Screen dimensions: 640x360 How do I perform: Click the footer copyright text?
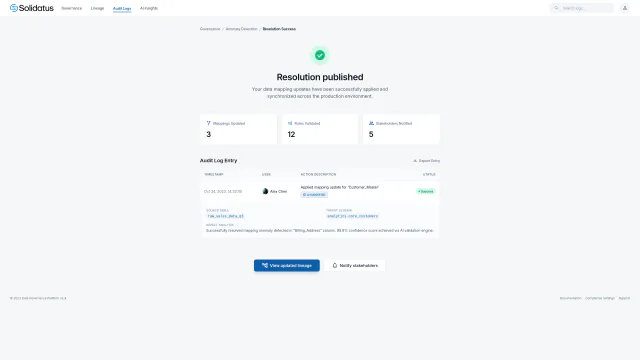[x=38, y=298]
